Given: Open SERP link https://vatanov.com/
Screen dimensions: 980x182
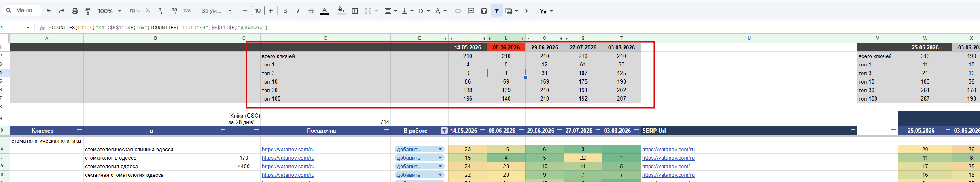Looking at the screenshot, I should (x=666, y=167).
